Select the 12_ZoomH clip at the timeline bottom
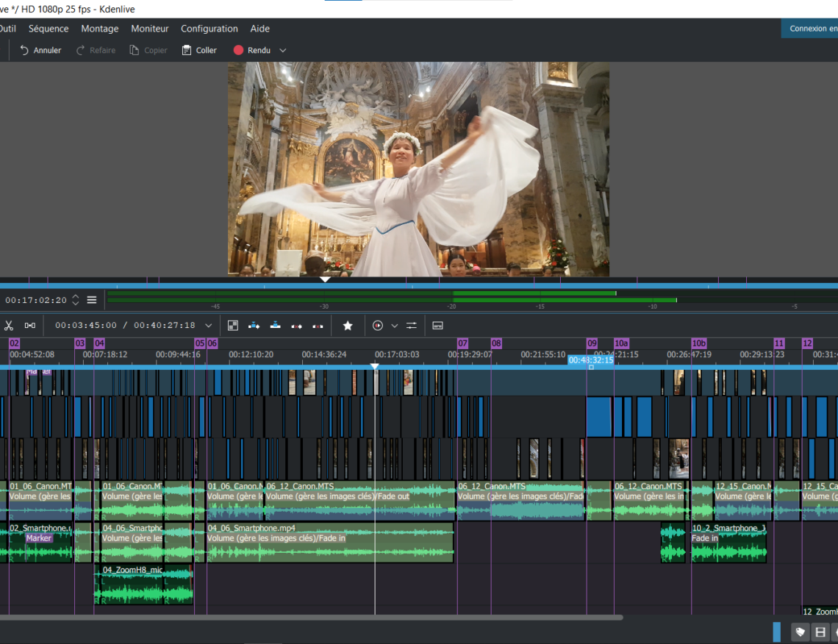The width and height of the screenshot is (838, 644). pyautogui.click(x=820, y=612)
